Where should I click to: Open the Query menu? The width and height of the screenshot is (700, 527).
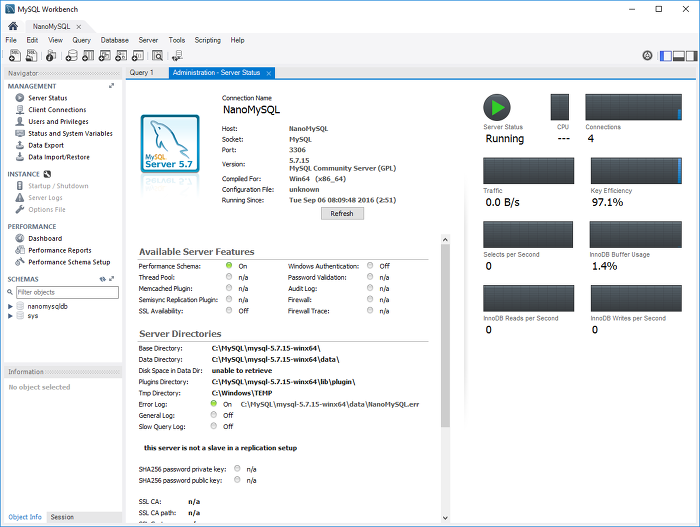pyautogui.click(x=82, y=40)
